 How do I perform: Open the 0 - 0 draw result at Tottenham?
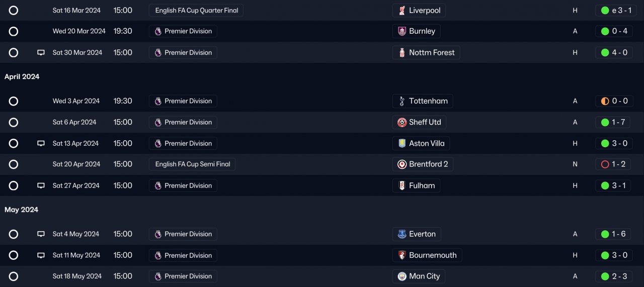614,101
